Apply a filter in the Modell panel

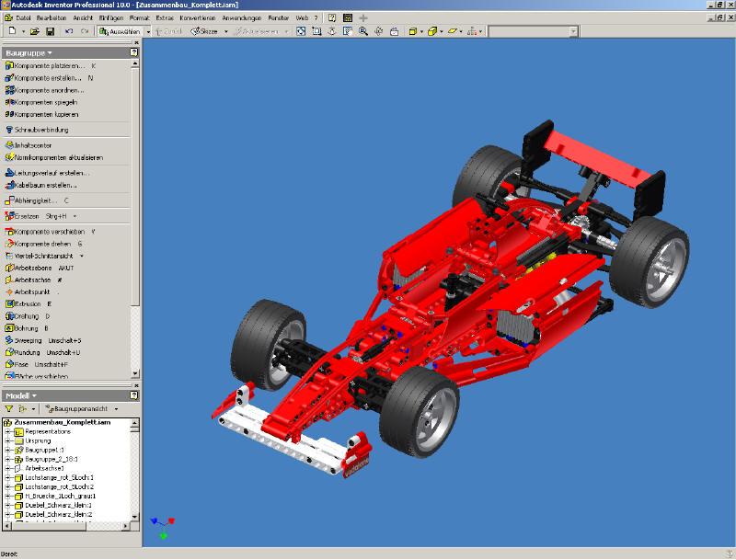pos(9,408)
